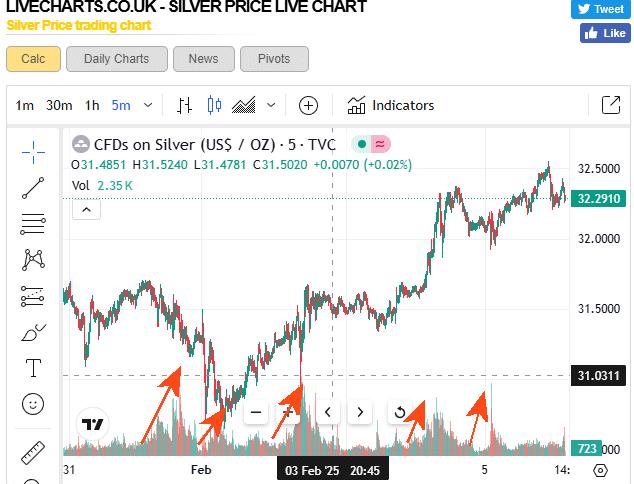Screen dimensions: 634x484
Task: Click the add symbol compare plus icon
Action: tap(308, 105)
